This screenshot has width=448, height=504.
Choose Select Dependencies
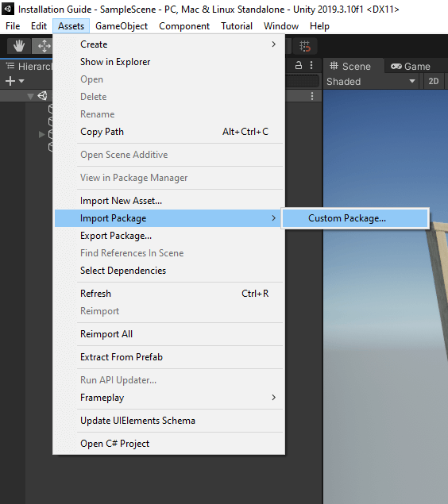(x=169, y=271)
